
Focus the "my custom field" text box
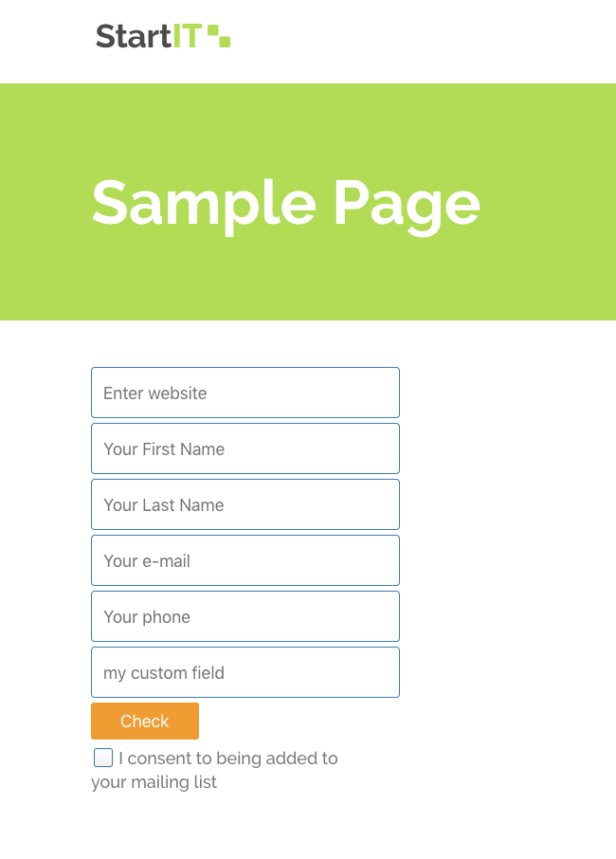[245, 672]
